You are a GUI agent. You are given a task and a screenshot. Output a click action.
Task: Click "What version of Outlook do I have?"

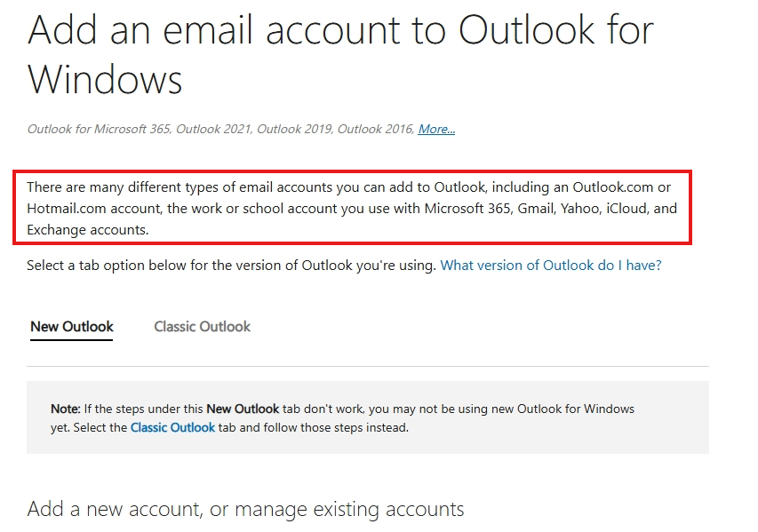point(551,266)
